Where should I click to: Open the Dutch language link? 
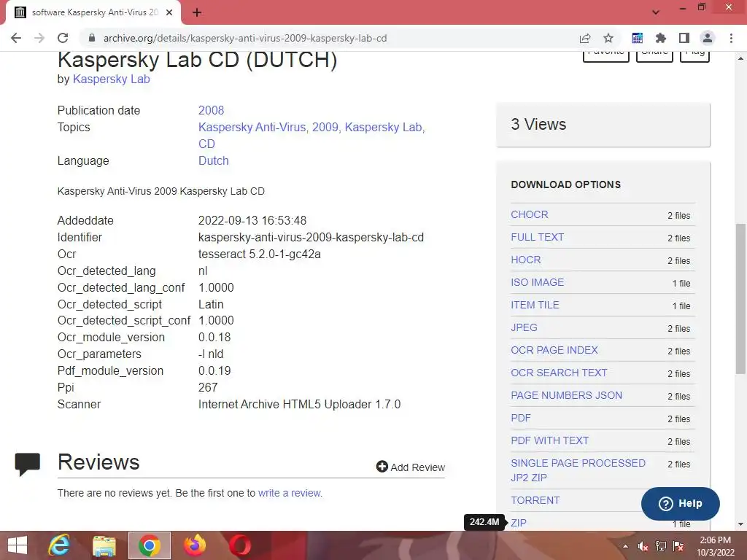[214, 161]
